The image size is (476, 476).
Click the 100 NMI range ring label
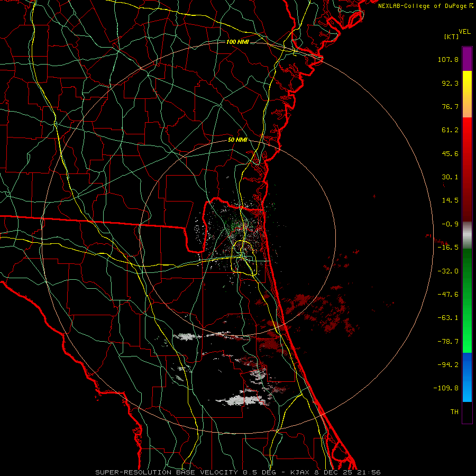237,42
